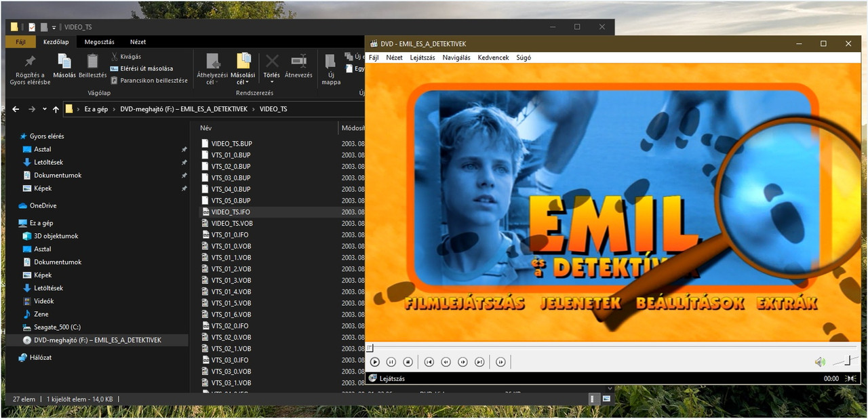Skip to next chapter in the player
Image resolution: width=868 pixels, height=419 pixels.
[479, 362]
